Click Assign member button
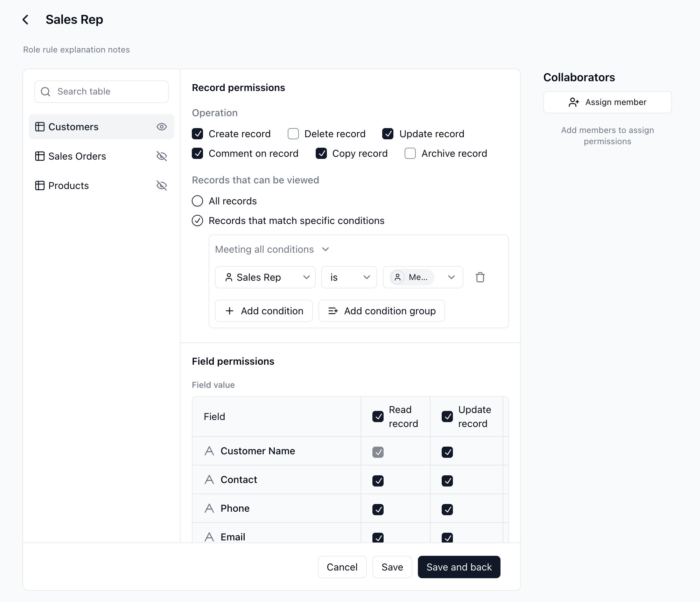 (608, 102)
